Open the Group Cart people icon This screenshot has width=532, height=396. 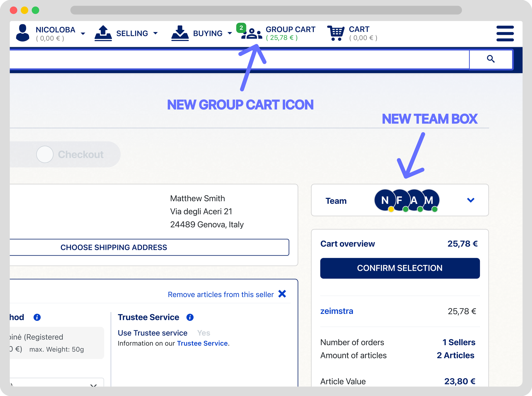click(x=252, y=34)
